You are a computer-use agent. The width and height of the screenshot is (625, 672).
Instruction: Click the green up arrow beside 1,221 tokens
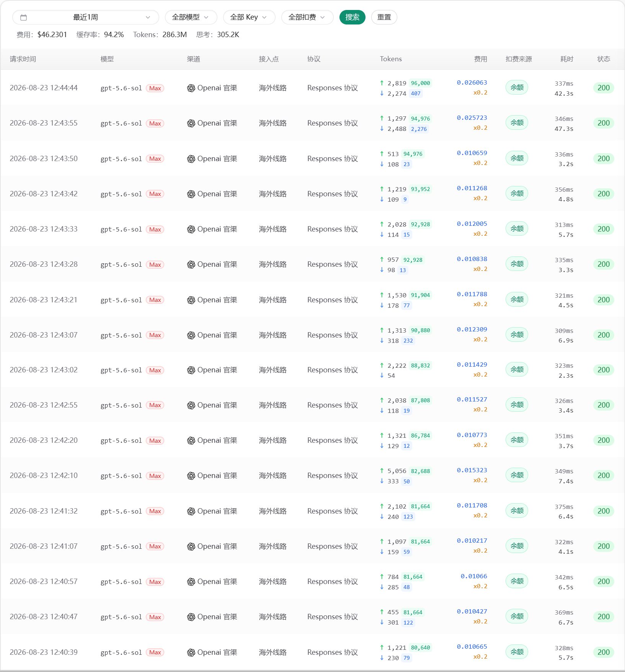click(x=382, y=648)
